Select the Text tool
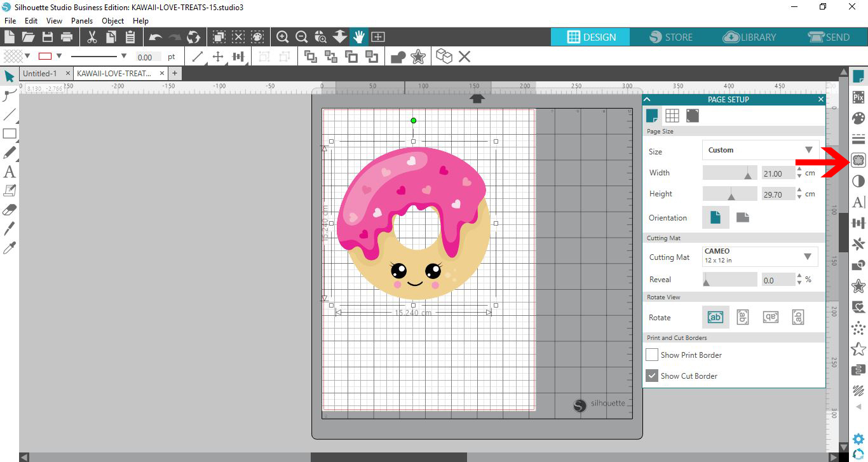This screenshot has height=462, width=868. 10,172
